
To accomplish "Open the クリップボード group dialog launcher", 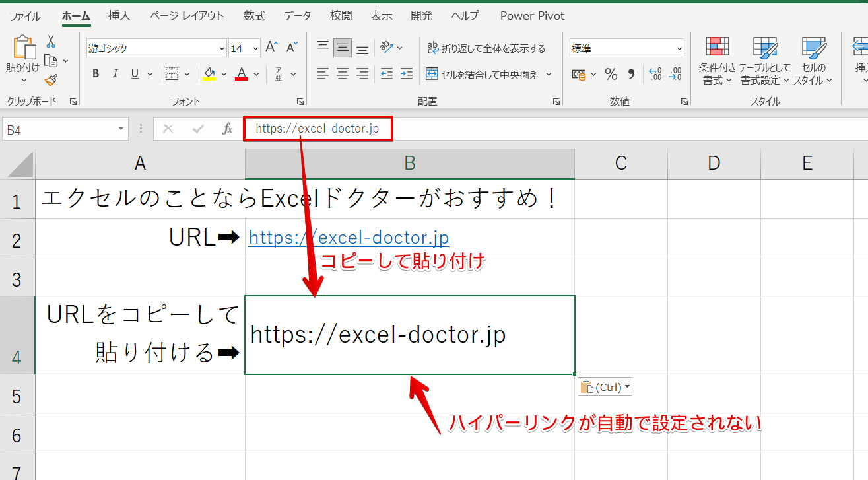I will tap(73, 102).
